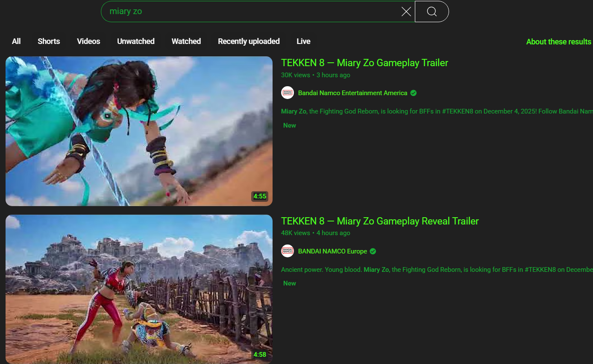Click the 4:58 duration badge

coord(260,355)
